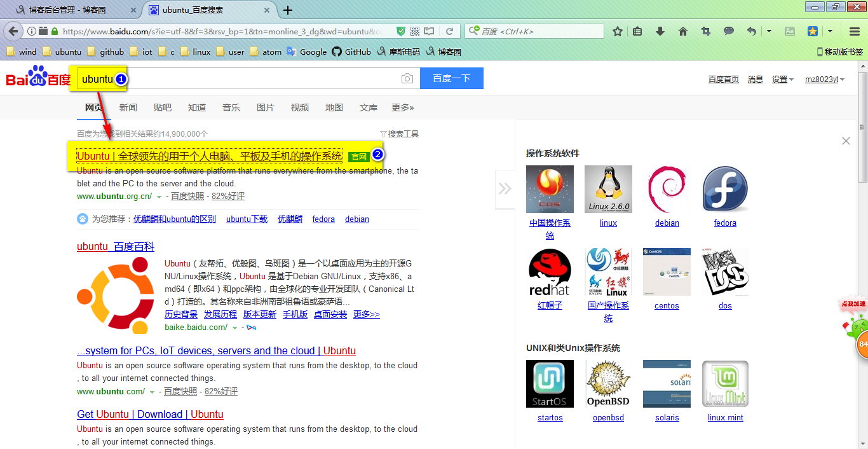Open the Google bookmark
This screenshot has width=868, height=449.
click(x=306, y=52)
